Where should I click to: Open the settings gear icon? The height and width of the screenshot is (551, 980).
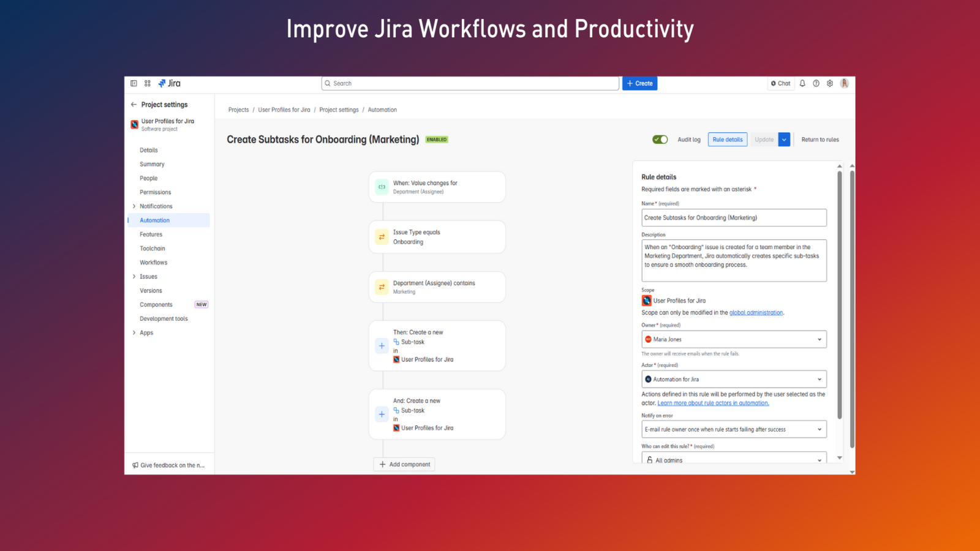[x=830, y=83]
